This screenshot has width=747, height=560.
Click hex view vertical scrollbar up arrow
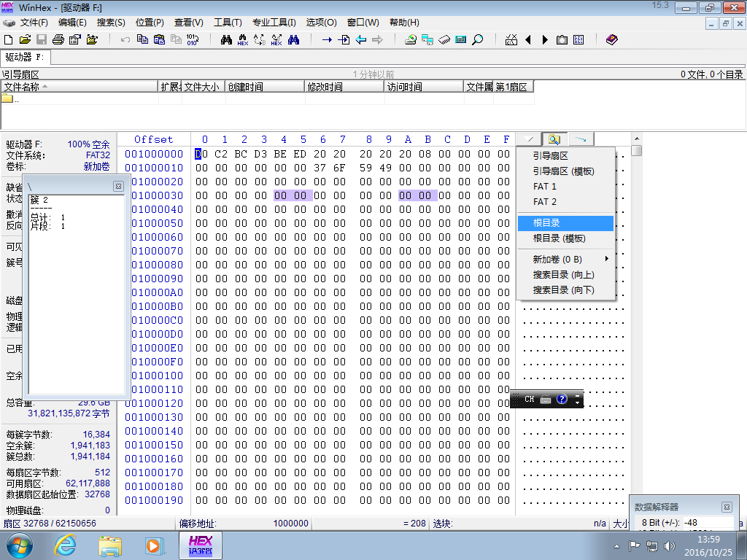coord(636,139)
